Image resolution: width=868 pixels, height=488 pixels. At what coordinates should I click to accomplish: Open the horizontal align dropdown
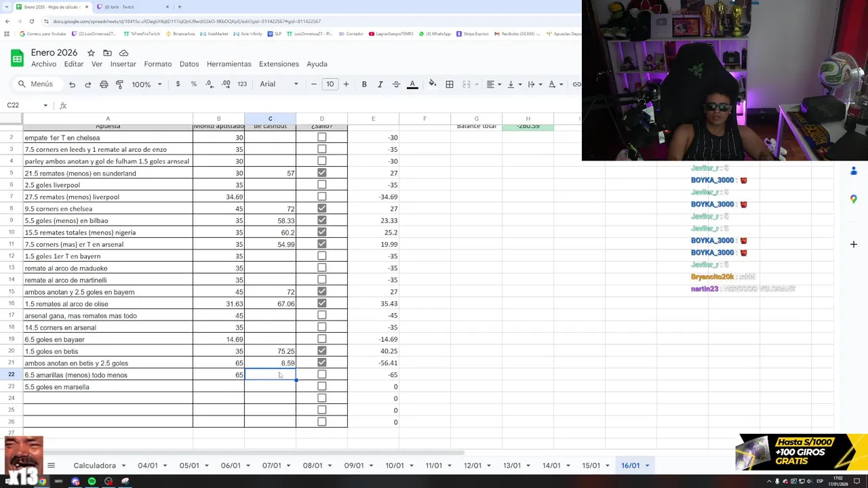click(x=493, y=84)
